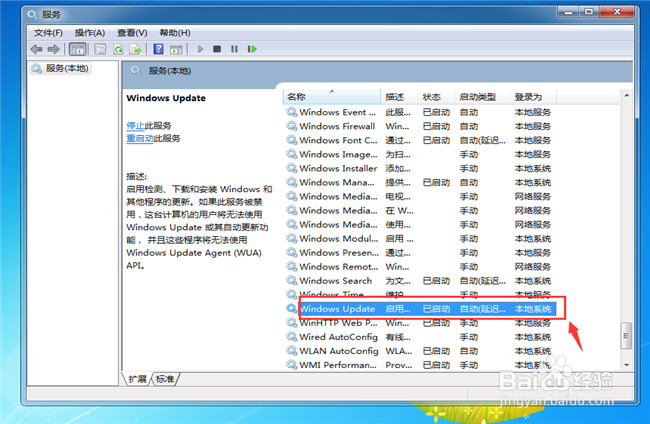Click the blue Help toolbar icon

(x=158, y=49)
